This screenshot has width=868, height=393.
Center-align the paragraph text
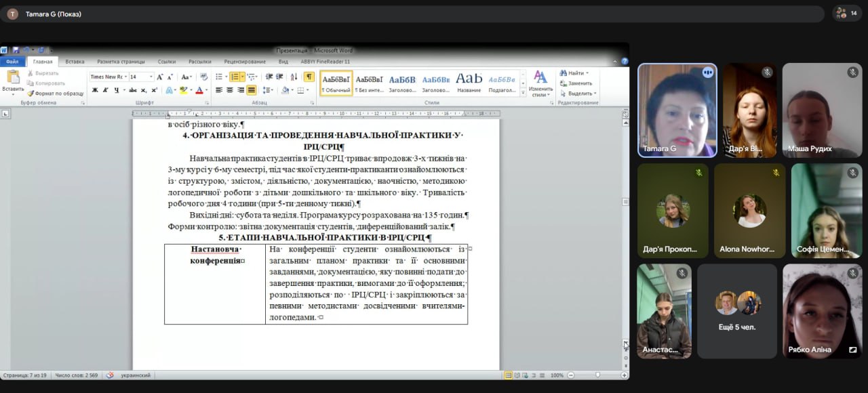230,90
